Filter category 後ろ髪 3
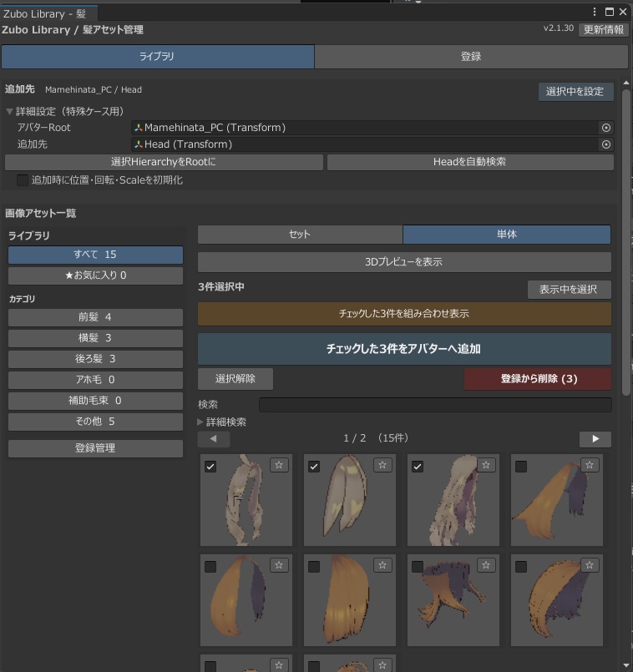Image resolution: width=633 pixels, height=672 pixels. 95,359
